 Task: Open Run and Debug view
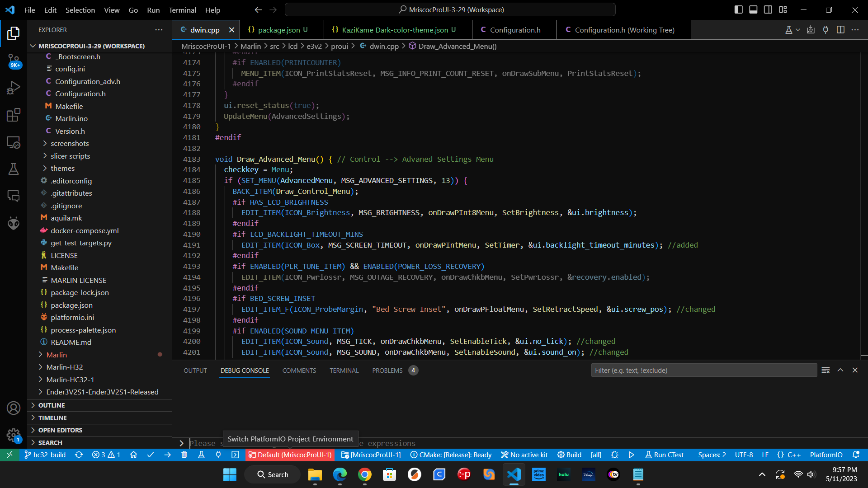pyautogui.click(x=14, y=88)
